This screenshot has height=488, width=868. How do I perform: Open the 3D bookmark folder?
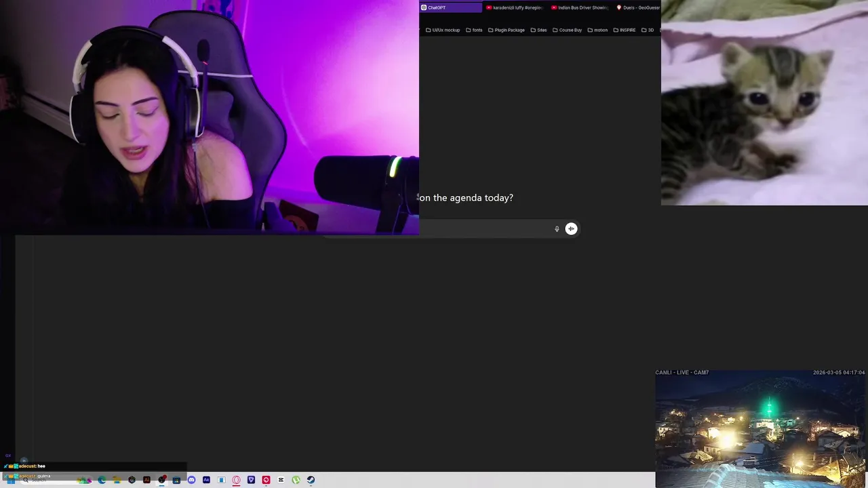648,30
